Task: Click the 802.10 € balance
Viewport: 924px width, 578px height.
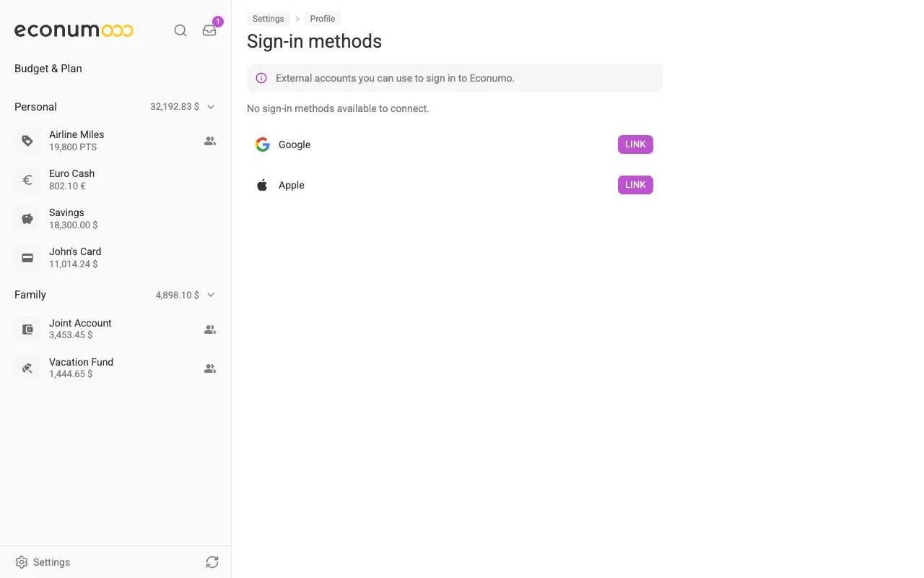Action: click(67, 186)
